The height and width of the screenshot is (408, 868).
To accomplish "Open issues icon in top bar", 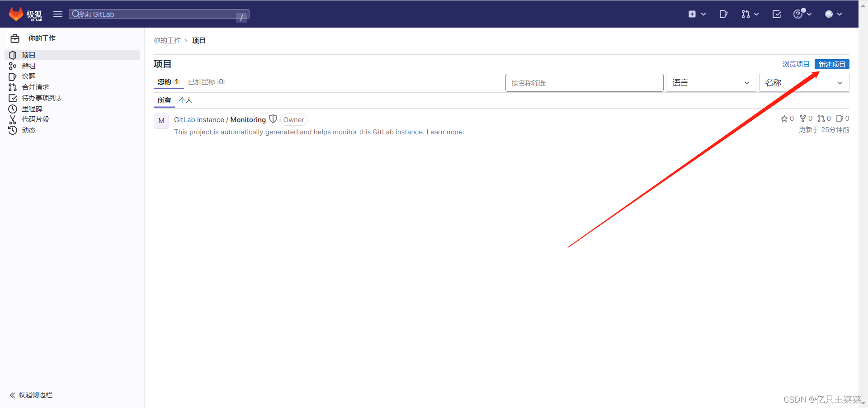I will pos(723,14).
